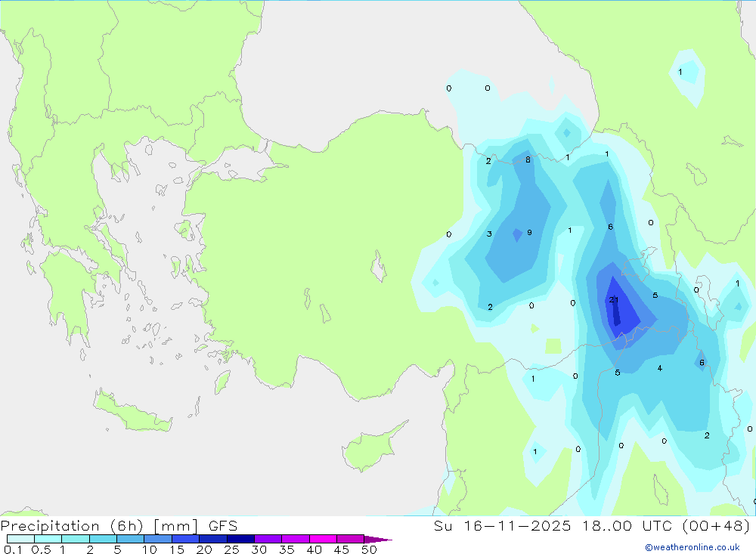Pick the 10–15 mm legend color swatch
Screen dimensions: 756x554
point(158,539)
